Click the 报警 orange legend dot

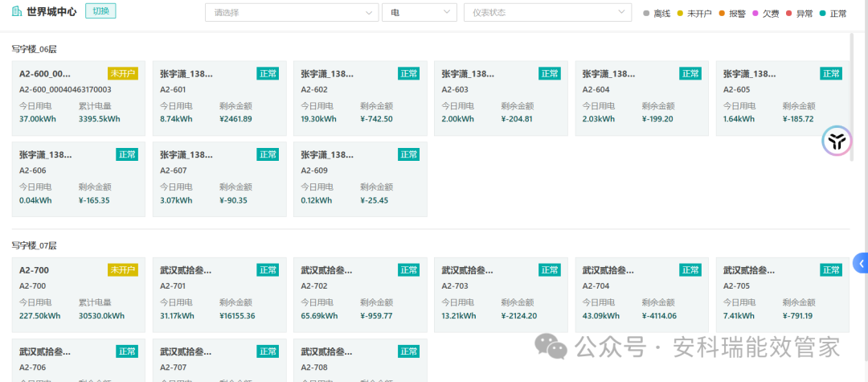pyautogui.click(x=722, y=14)
